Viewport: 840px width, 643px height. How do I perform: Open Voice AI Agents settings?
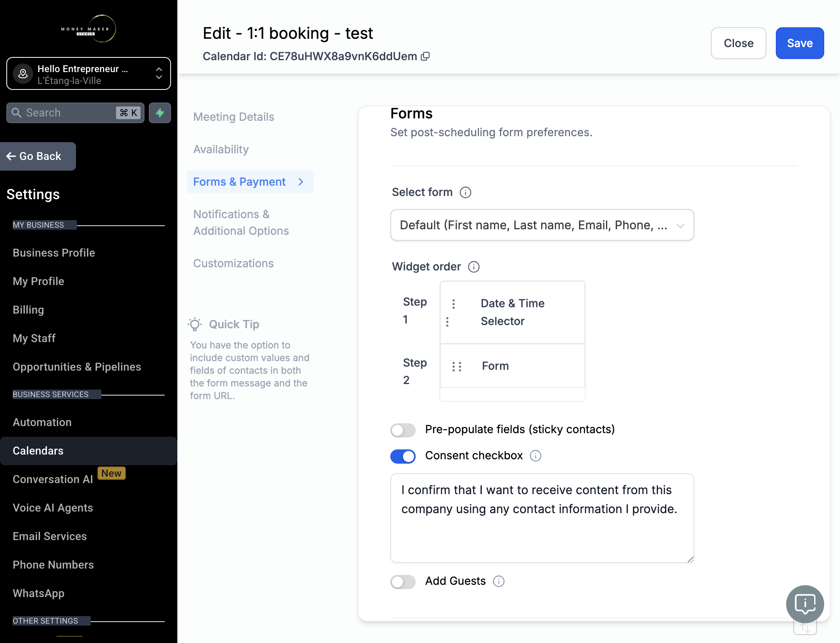click(x=53, y=508)
